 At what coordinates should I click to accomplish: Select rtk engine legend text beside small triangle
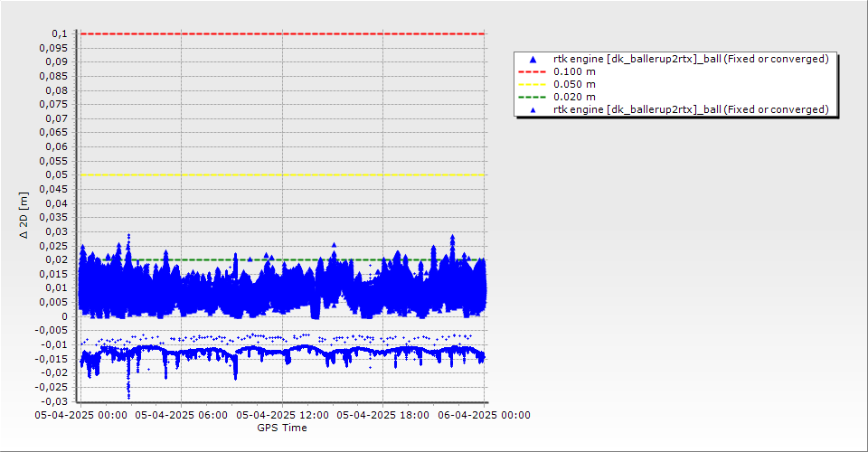tap(691, 109)
